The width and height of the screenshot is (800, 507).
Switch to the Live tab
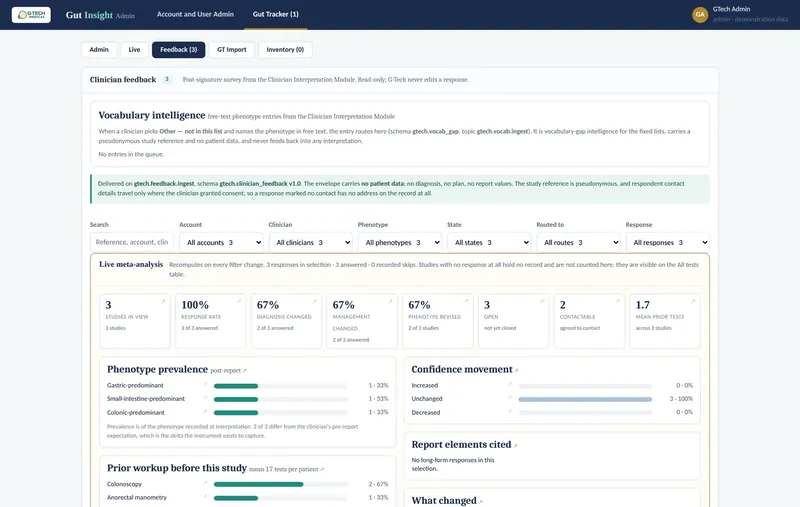coord(134,49)
